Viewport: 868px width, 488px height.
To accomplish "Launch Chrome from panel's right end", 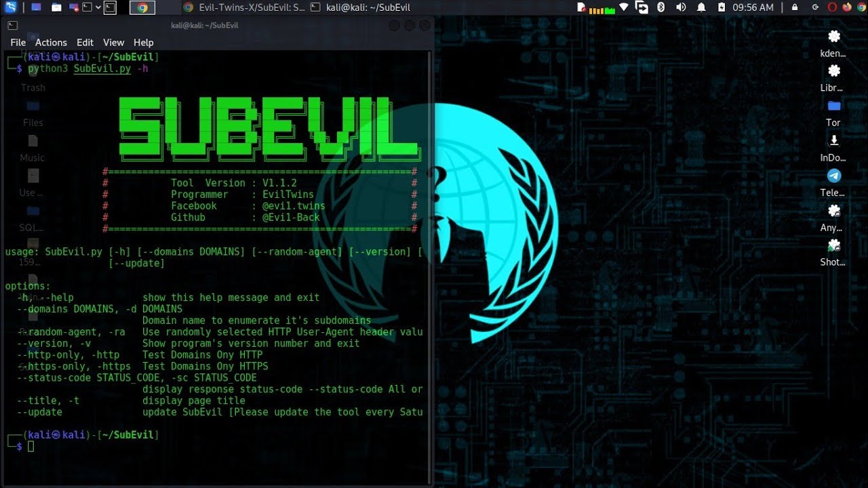I will coord(861,7).
